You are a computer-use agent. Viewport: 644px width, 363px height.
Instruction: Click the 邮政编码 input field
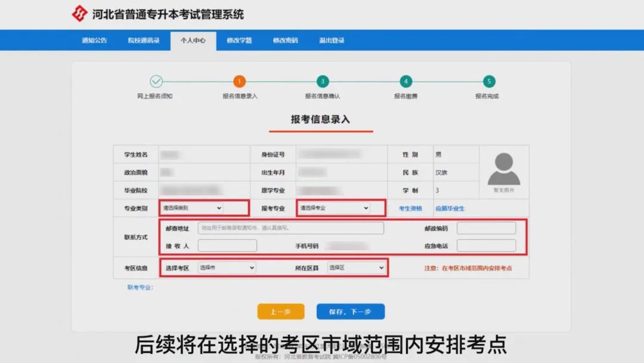(486, 228)
